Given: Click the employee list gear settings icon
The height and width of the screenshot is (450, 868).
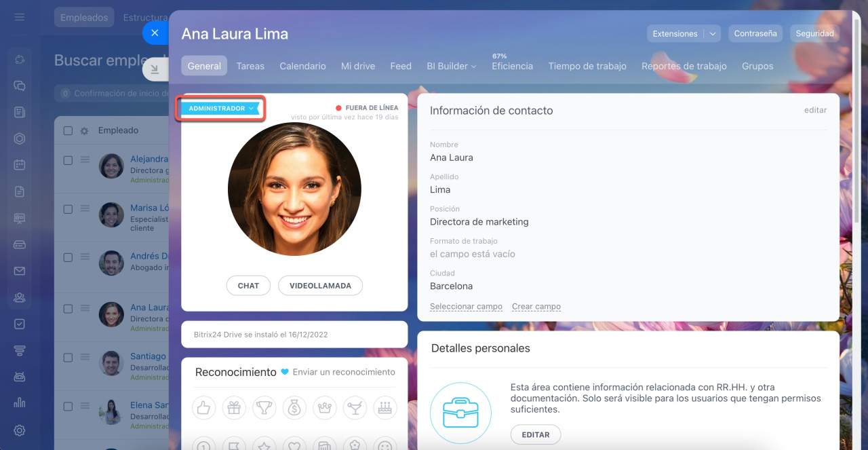Looking at the screenshot, I should click(x=85, y=131).
